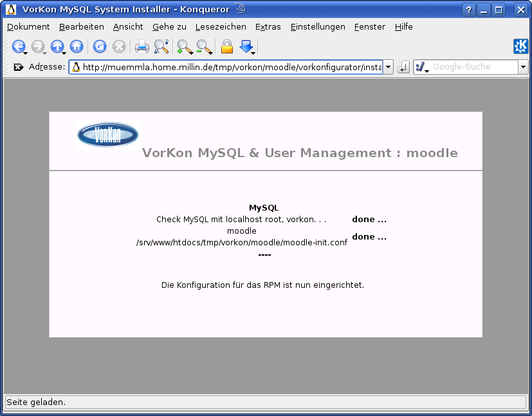532x416 pixels.
Task: Open the Google-Suche field dropdown arrow
Action: [x=523, y=67]
